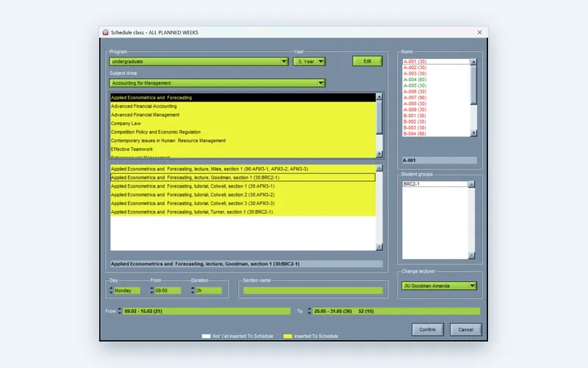Image resolution: width=588 pixels, height=368 pixels.
Task: Select tutorial Colwell section 3 class row
Action: click(243, 204)
